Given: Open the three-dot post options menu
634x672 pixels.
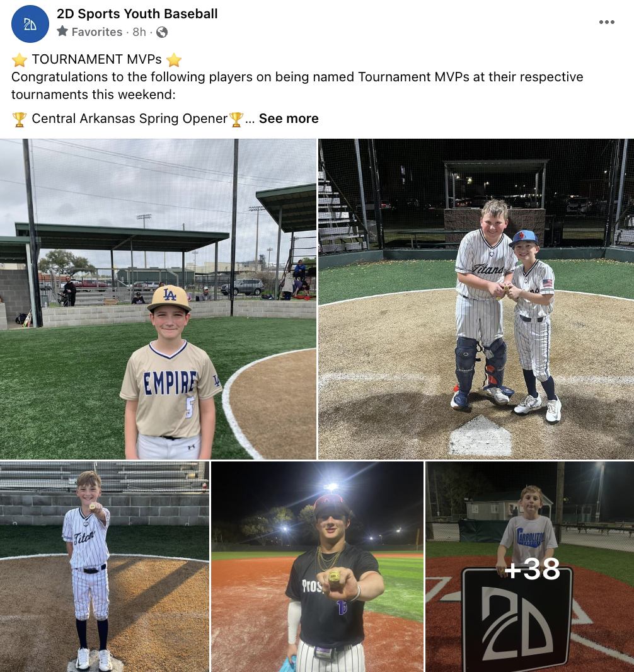Looking at the screenshot, I should pos(606,22).
